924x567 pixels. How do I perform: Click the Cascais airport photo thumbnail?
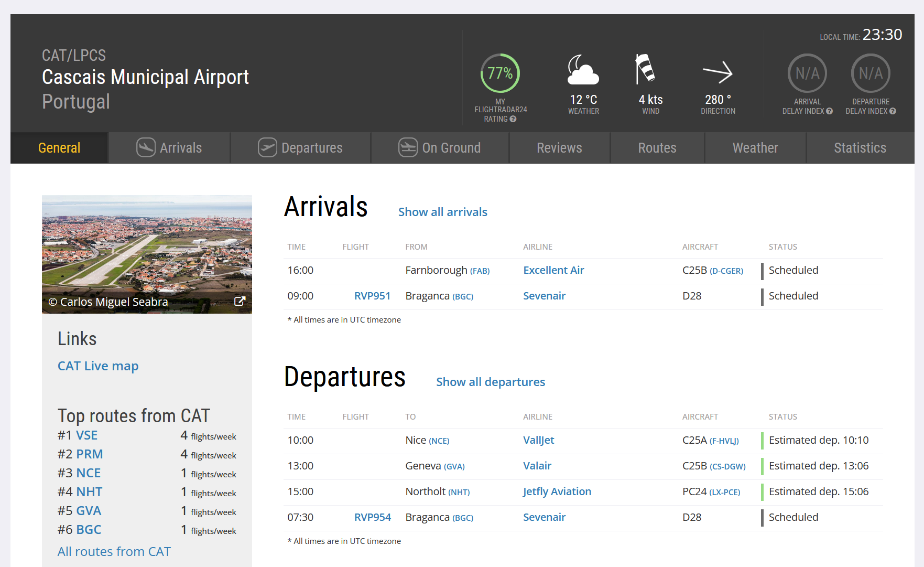147,254
